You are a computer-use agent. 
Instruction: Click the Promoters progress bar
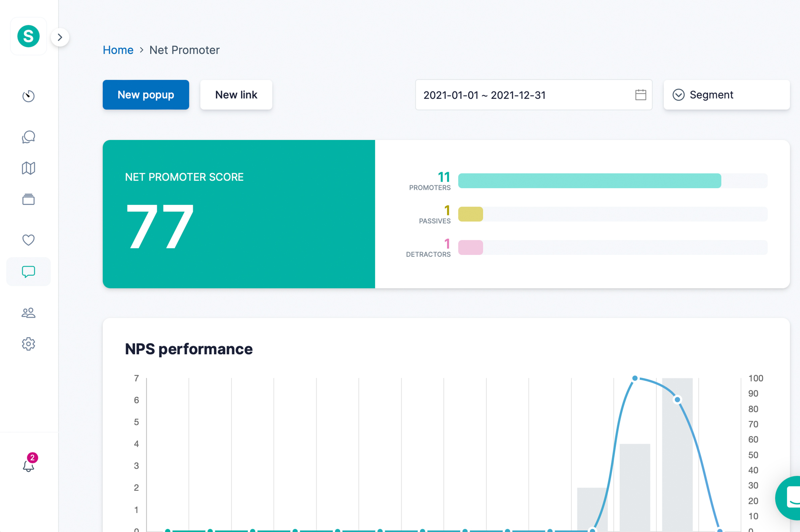613,181
